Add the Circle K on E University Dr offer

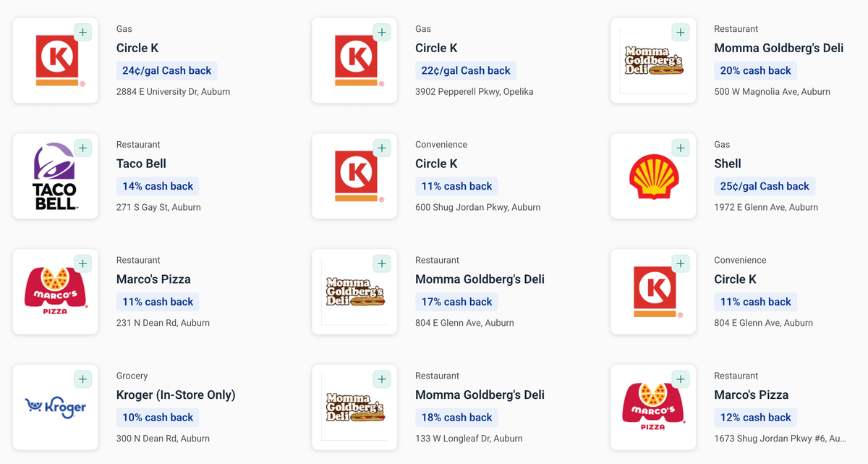pyautogui.click(x=83, y=33)
